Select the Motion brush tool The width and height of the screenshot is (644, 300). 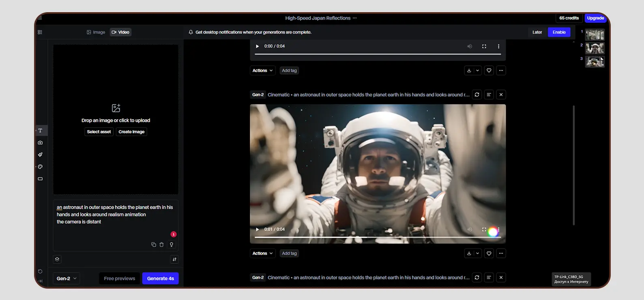click(x=40, y=154)
